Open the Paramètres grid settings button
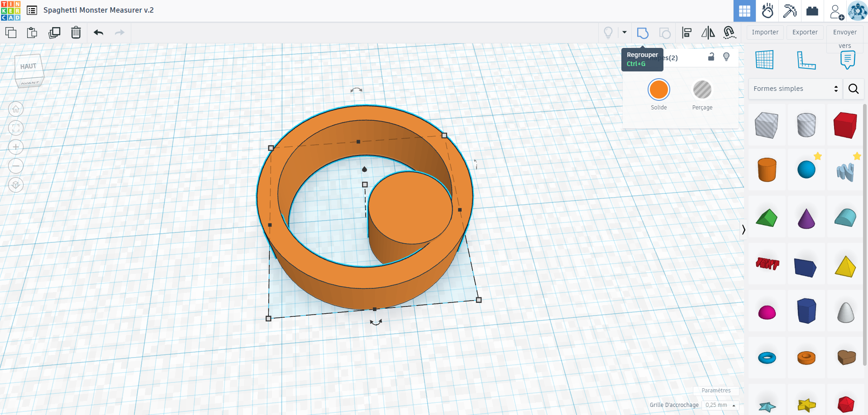 click(716, 391)
